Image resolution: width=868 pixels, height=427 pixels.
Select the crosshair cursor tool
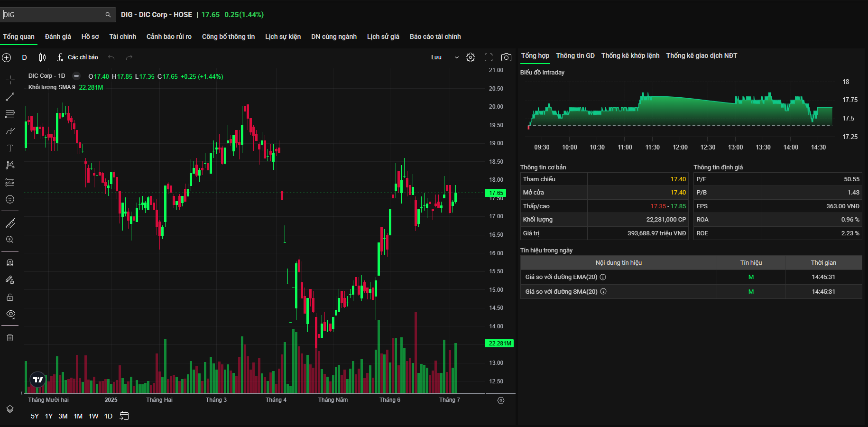10,80
